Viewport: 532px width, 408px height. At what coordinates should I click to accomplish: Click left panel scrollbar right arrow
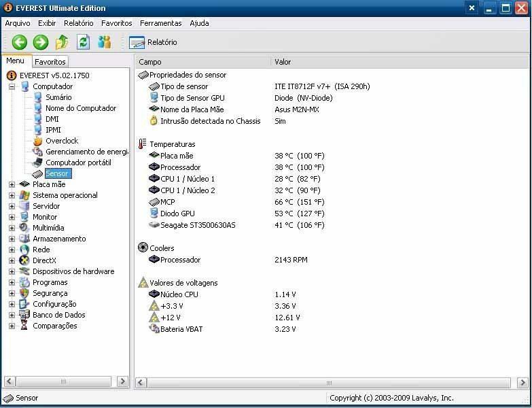123,381
